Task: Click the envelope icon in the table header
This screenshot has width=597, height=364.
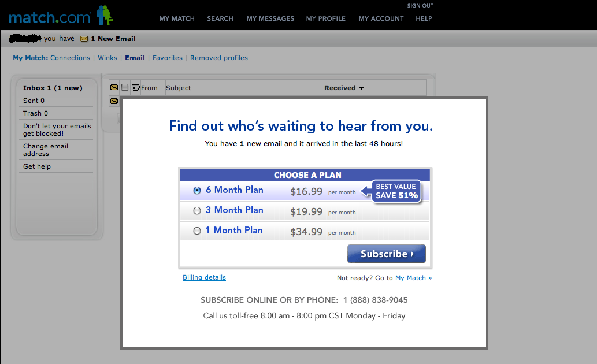Action: 114,88
